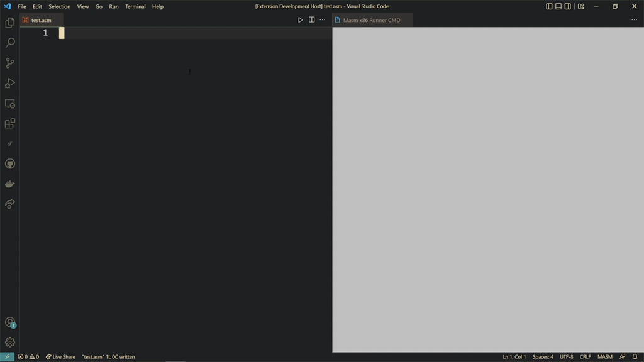Click line 1 in the editor
Screen dimensions: 644x362
(x=189, y=33)
